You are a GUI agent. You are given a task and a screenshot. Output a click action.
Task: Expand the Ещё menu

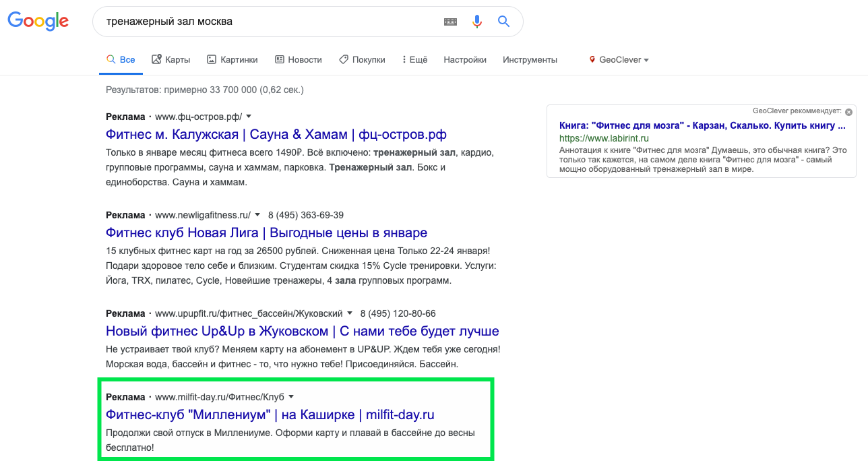tap(415, 60)
